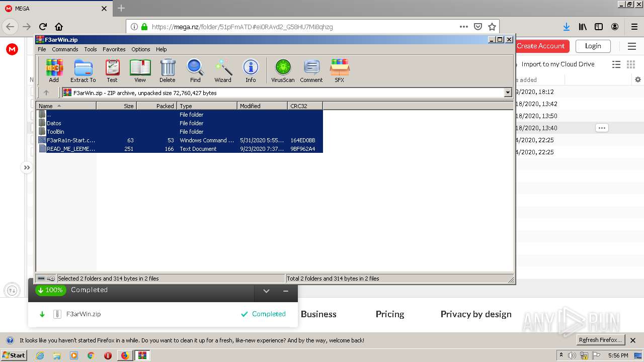Sort by Modified column header
This screenshot has width=644, height=362.
(x=262, y=106)
